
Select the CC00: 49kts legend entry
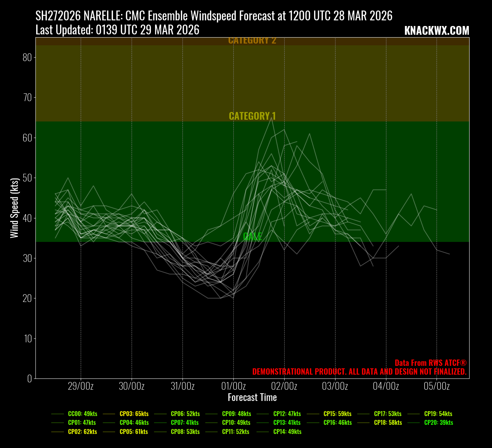pyautogui.click(x=82, y=414)
